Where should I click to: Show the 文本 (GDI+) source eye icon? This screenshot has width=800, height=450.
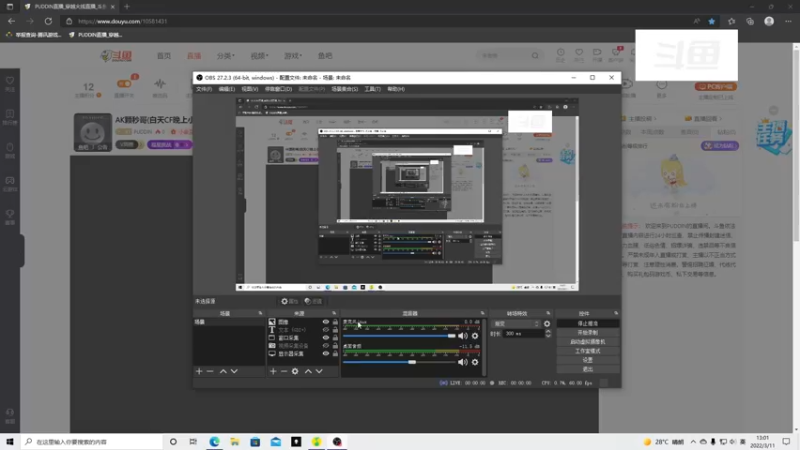point(326,330)
